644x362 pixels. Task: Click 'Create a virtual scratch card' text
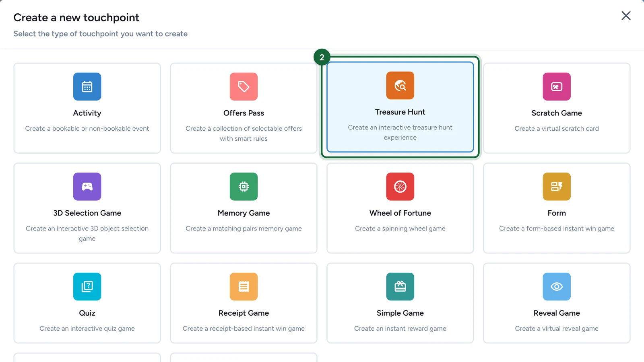coord(557,128)
